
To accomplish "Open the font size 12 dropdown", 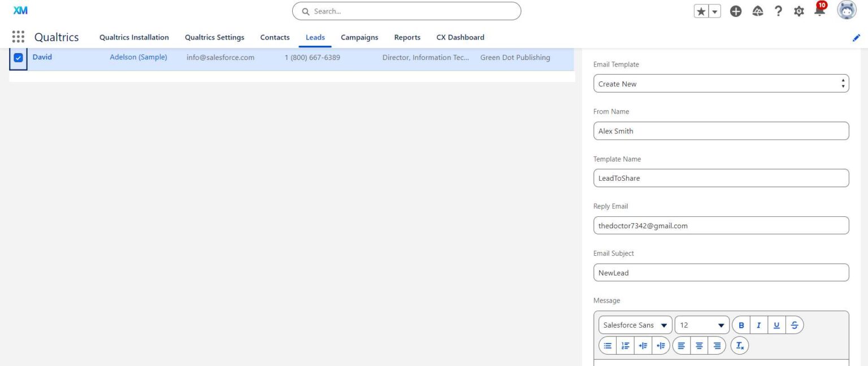I will click(701, 325).
